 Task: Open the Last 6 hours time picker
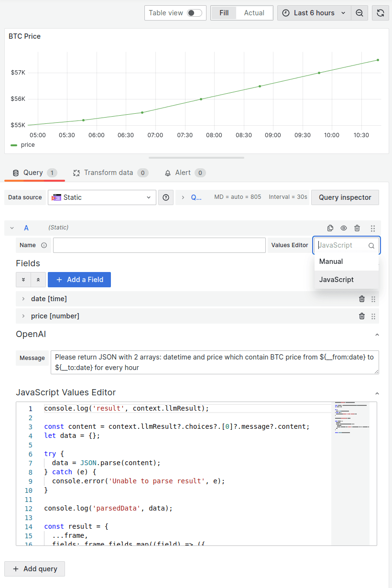tap(313, 13)
